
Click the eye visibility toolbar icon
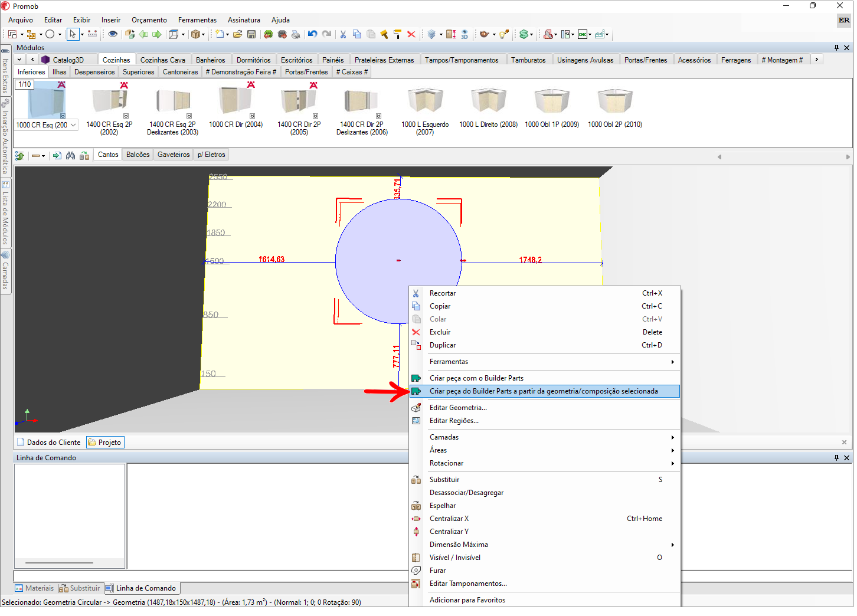coord(112,34)
